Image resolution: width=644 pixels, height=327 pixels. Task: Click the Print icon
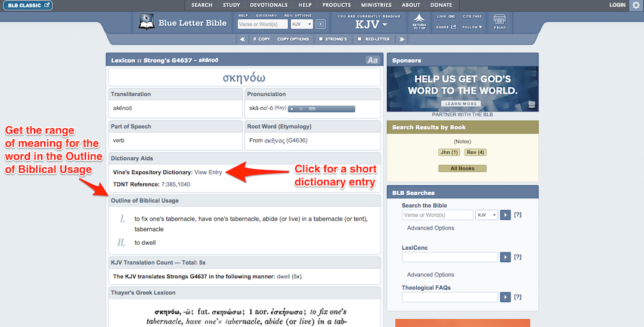coord(500,21)
